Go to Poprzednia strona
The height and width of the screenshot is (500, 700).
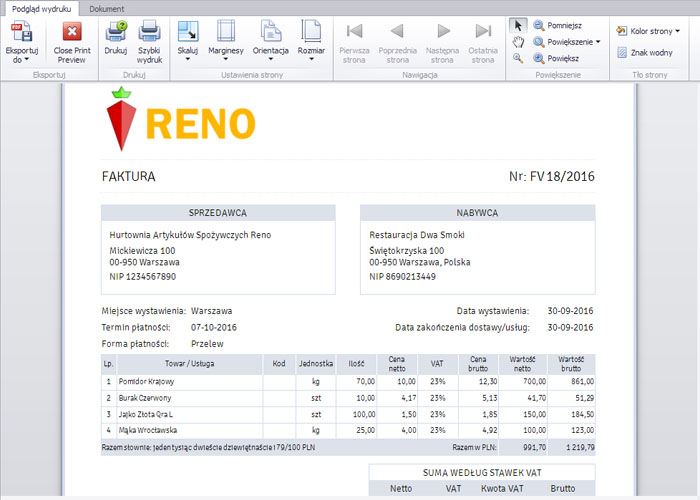[397, 42]
